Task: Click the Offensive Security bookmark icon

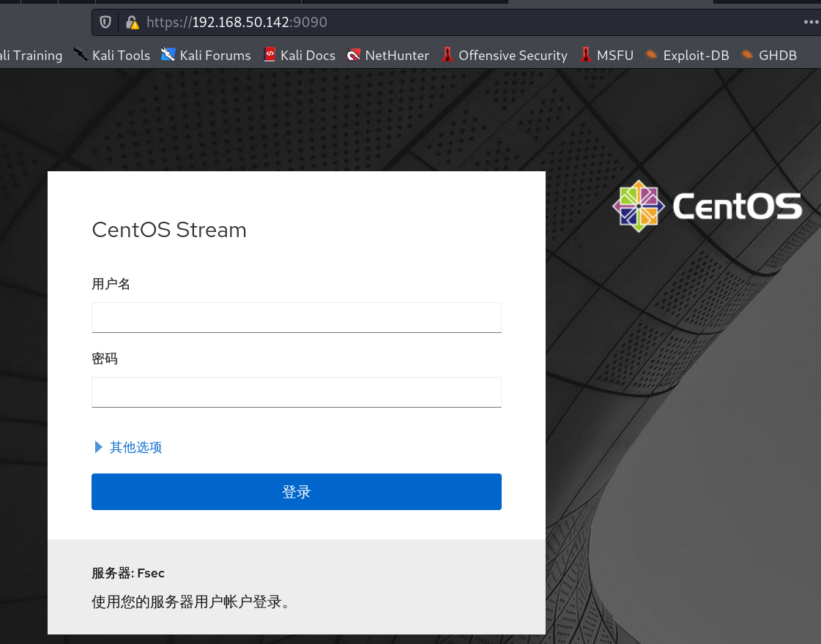Action: coord(447,54)
